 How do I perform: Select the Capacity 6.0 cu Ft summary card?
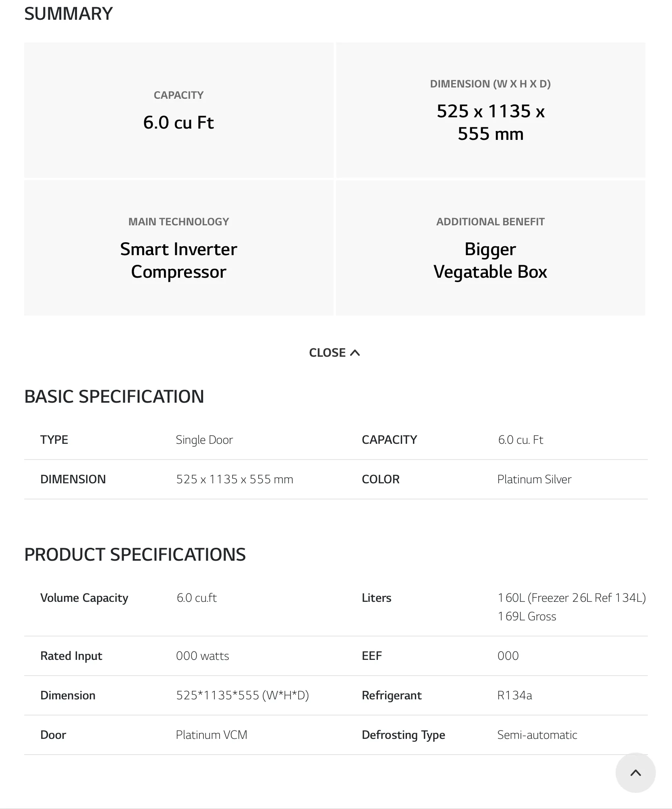point(179,110)
